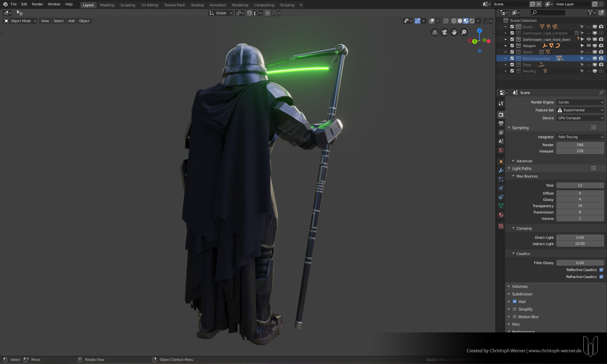Switch to wireframe viewport shading
Image resolution: width=607 pixels, height=364 pixels.
(x=454, y=21)
